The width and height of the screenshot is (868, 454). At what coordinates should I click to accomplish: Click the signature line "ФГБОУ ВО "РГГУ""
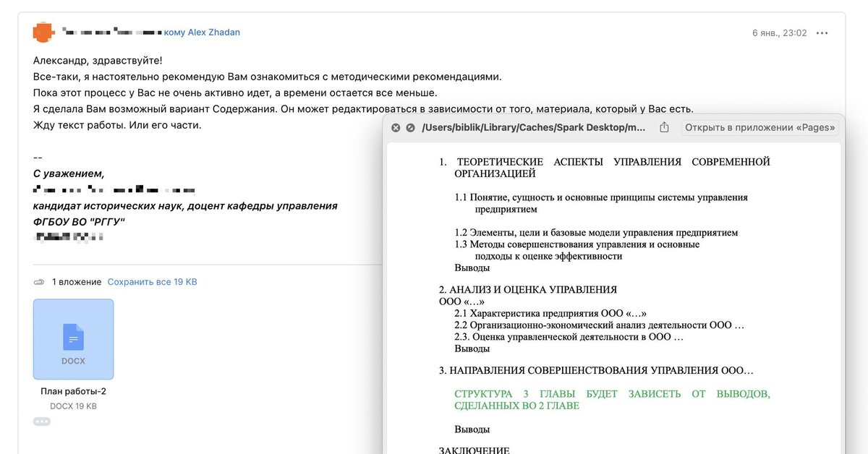pos(79,222)
